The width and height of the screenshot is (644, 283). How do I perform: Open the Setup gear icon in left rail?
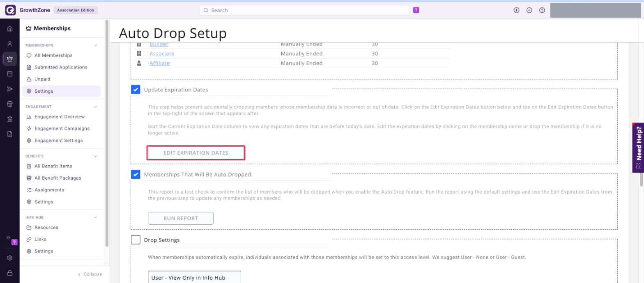(10, 258)
